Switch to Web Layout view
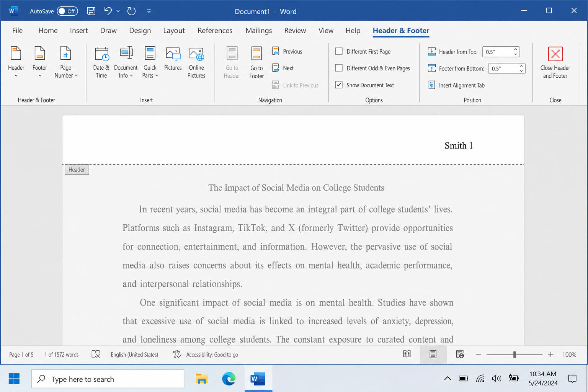Viewport: 588px width, 392px height. pos(460,354)
